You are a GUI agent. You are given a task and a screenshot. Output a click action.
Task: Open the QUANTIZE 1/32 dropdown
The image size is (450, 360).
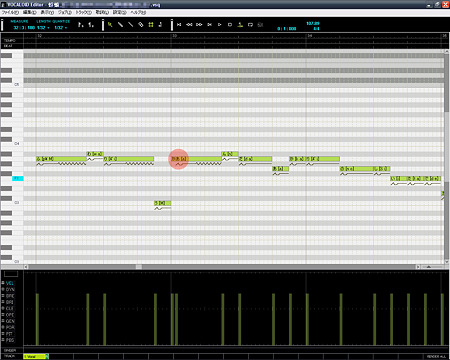[60, 28]
